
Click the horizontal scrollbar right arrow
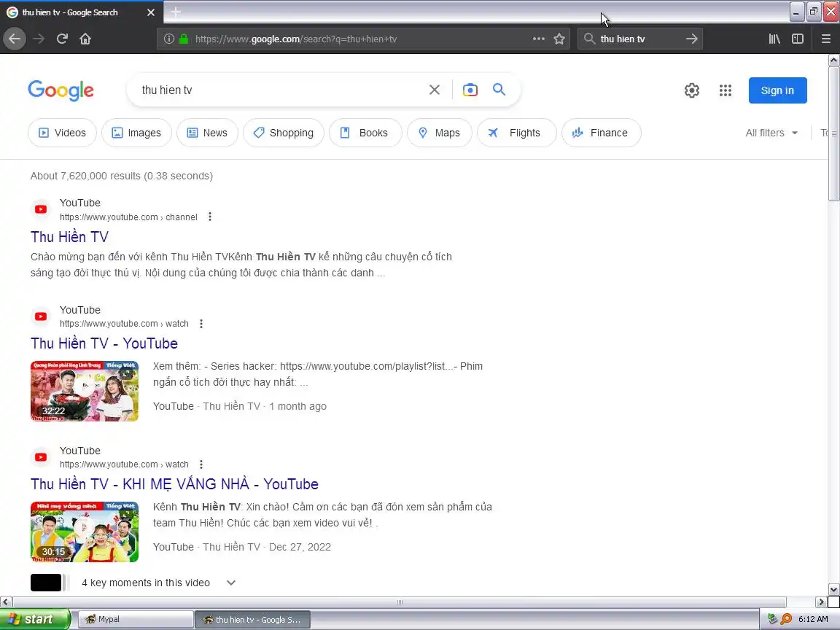[821, 602]
